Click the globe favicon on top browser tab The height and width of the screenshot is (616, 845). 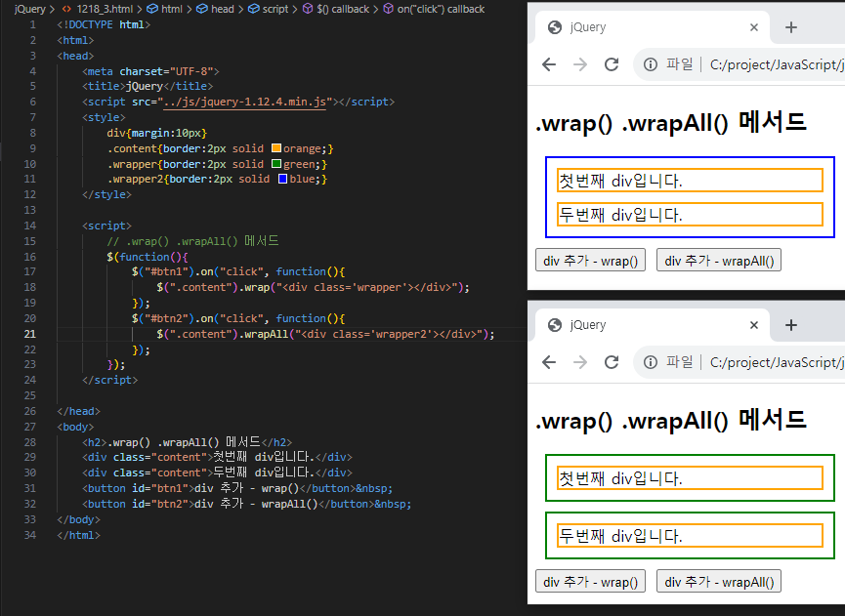pyautogui.click(x=555, y=27)
